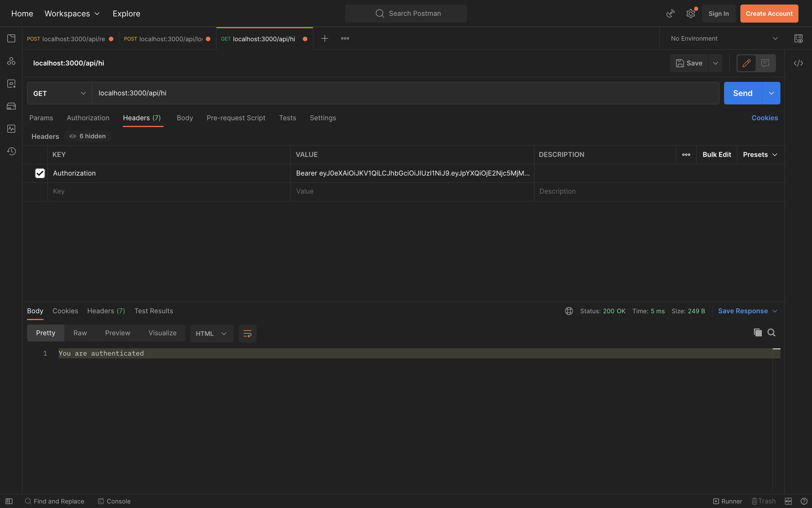Switch to edit mode pencil icon
The height and width of the screenshot is (508, 812).
click(746, 63)
